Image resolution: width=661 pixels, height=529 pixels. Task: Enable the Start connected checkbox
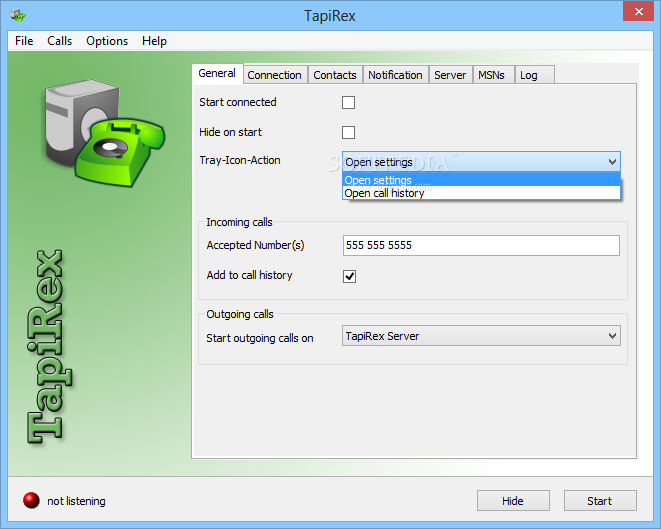click(x=348, y=102)
